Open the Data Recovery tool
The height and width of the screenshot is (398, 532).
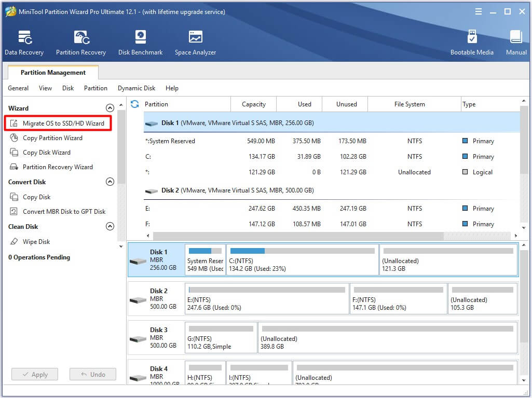[24, 43]
